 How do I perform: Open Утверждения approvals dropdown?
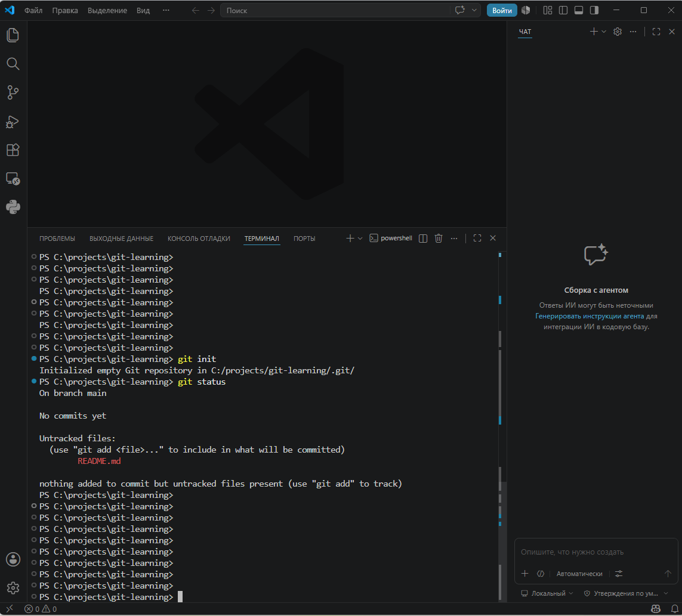626,593
